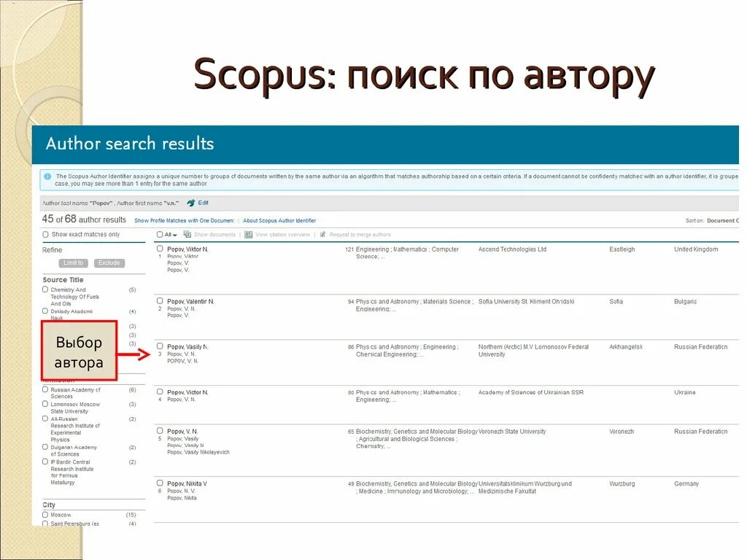Image resolution: width=747 pixels, height=560 pixels.
Task: Open the Sort on Document dropdown
Action: (x=723, y=220)
